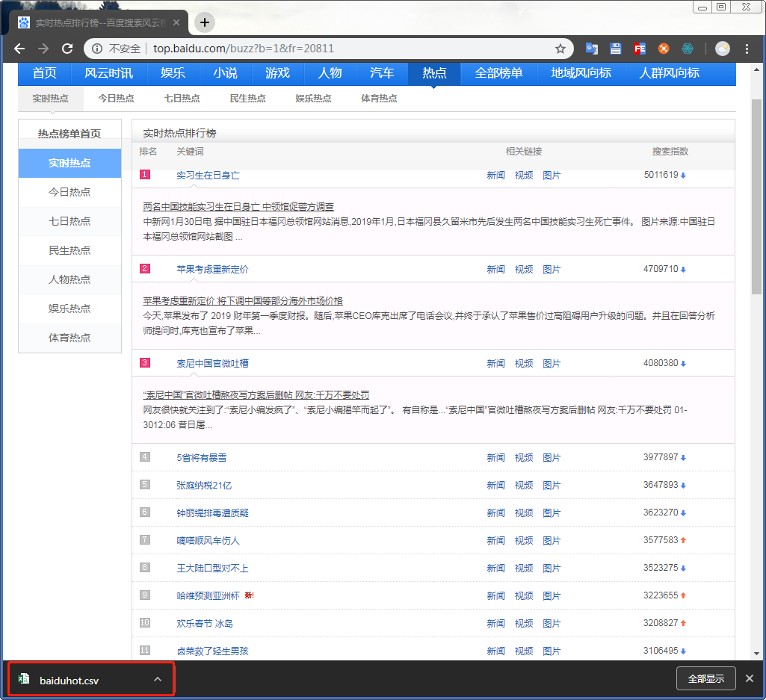Screen dimensions: 766x700
Task: Open keyword 钟丽缇排毒遭质疑
Action: point(212,513)
